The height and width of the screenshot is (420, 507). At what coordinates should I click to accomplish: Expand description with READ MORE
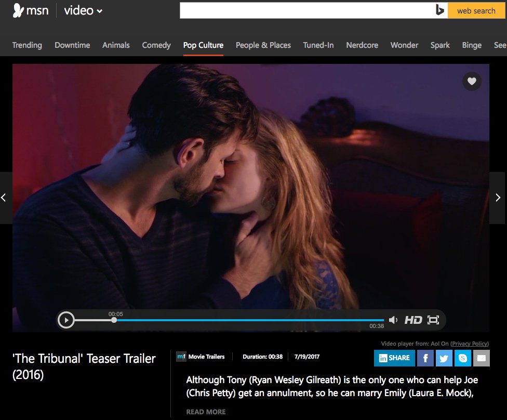click(x=206, y=412)
